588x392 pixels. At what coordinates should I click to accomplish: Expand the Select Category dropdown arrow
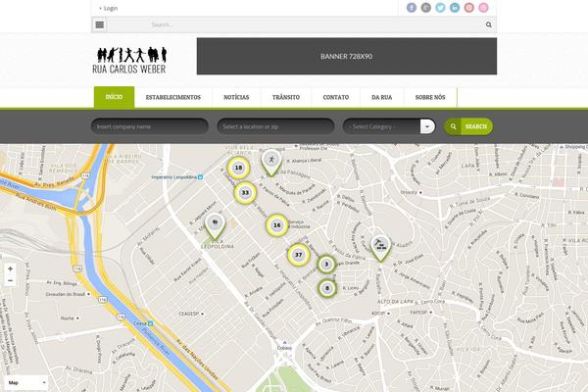[x=427, y=126]
